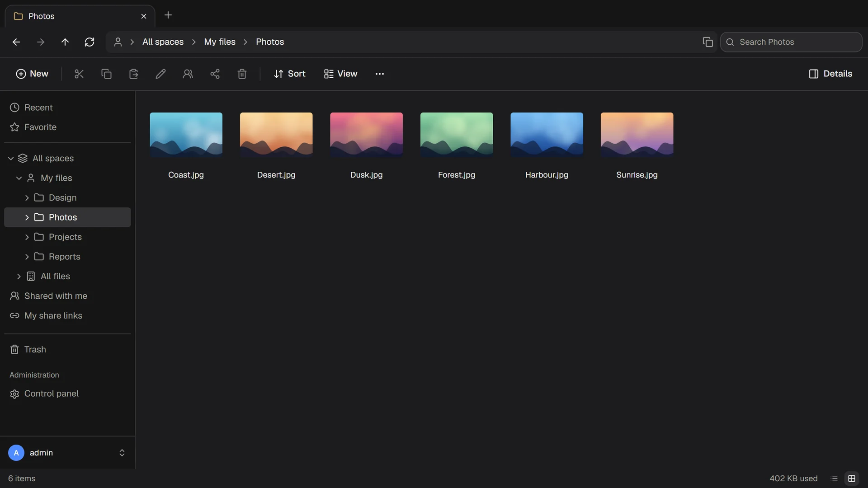This screenshot has width=868, height=488.
Task: Open My share links
Action: coord(67,316)
